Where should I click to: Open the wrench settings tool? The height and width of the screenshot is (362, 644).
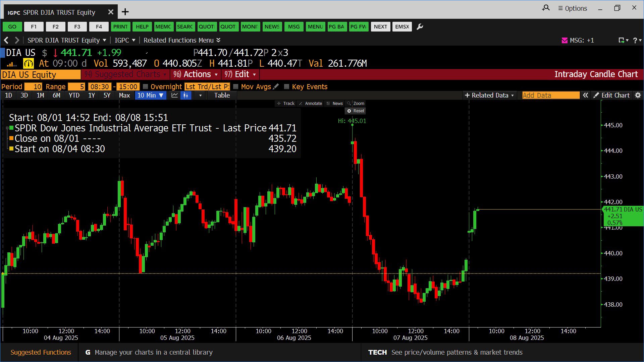coord(420,27)
